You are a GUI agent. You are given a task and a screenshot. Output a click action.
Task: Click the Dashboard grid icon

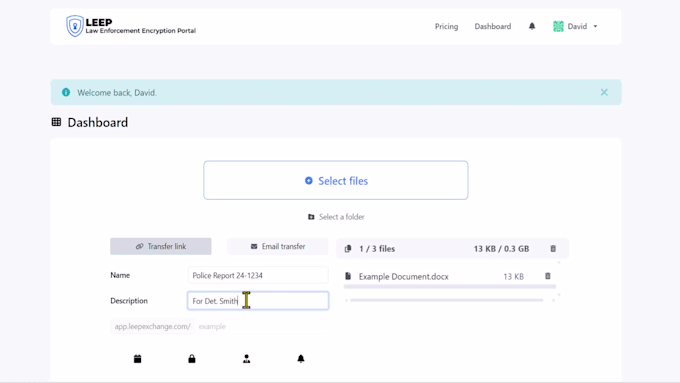click(56, 122)
